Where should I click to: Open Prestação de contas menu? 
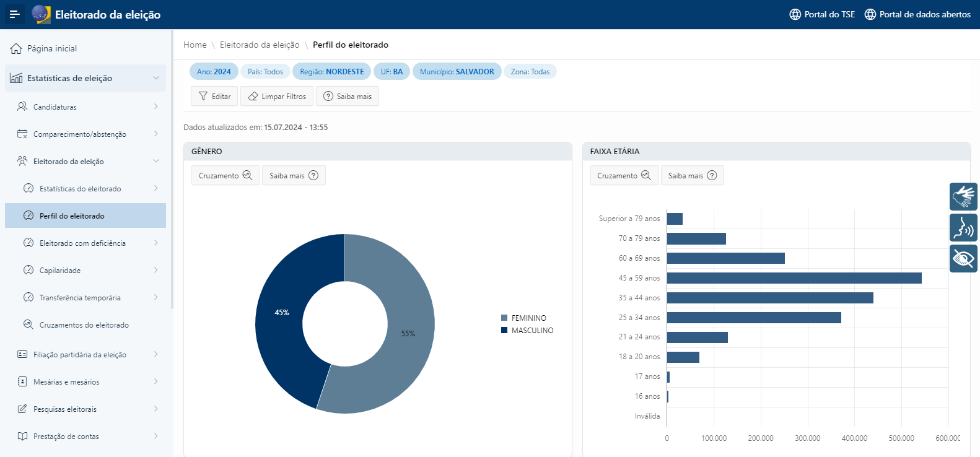point(85,436)
